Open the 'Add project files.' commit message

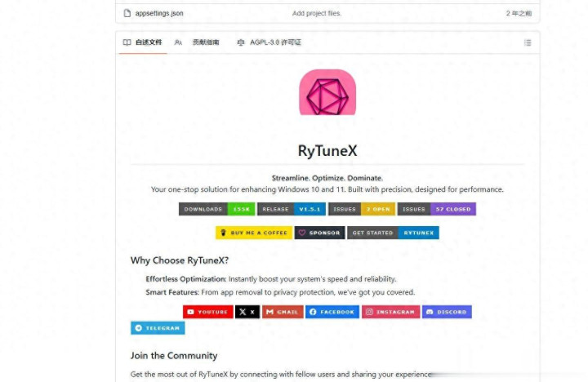[x=317, y=13]
